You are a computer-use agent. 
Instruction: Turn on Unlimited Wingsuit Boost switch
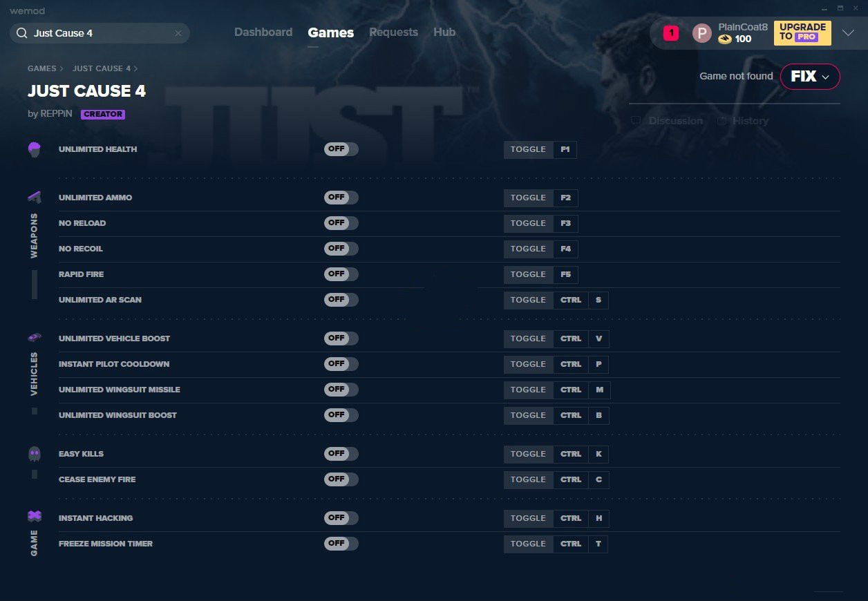[341, 415]
